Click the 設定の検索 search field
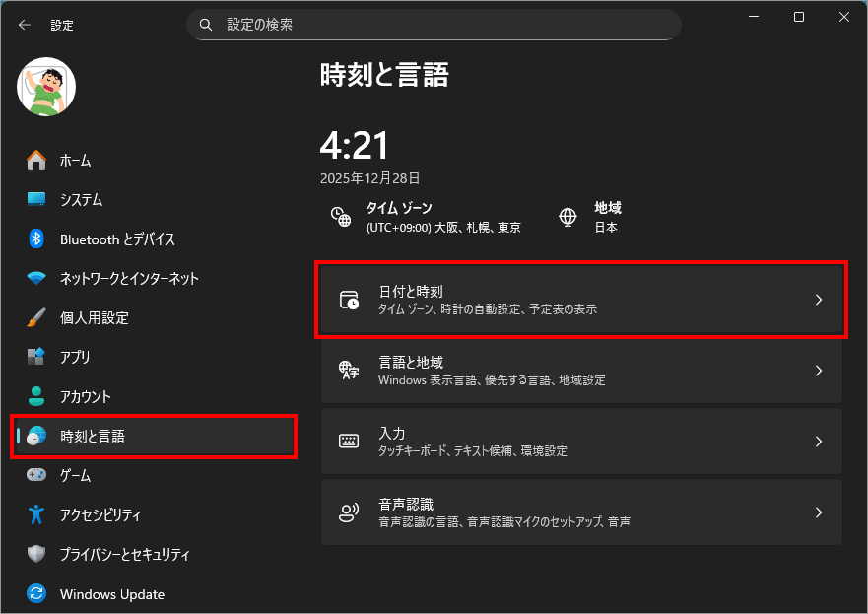The width and height of the screenshot is (868, 614). tap(434, 25)
